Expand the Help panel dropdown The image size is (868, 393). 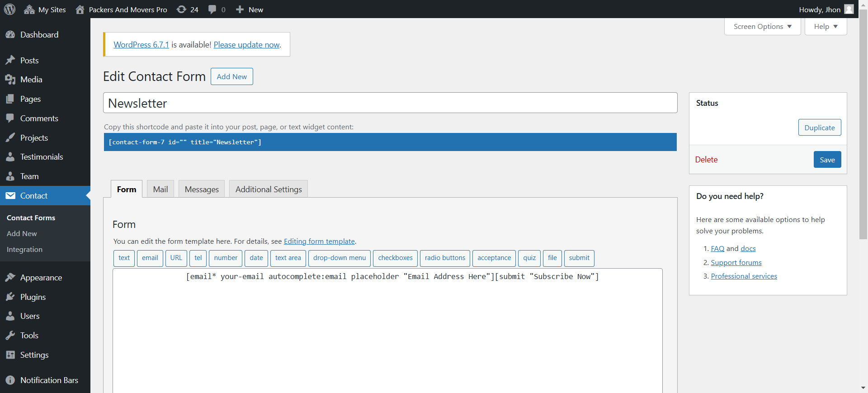826,27
